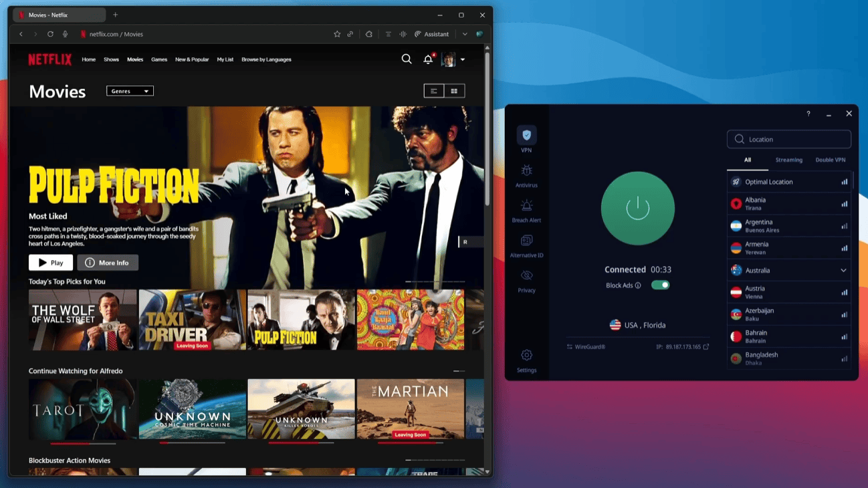Switch to Netflix grid view

pyautogui.click(x=454, y=91)
